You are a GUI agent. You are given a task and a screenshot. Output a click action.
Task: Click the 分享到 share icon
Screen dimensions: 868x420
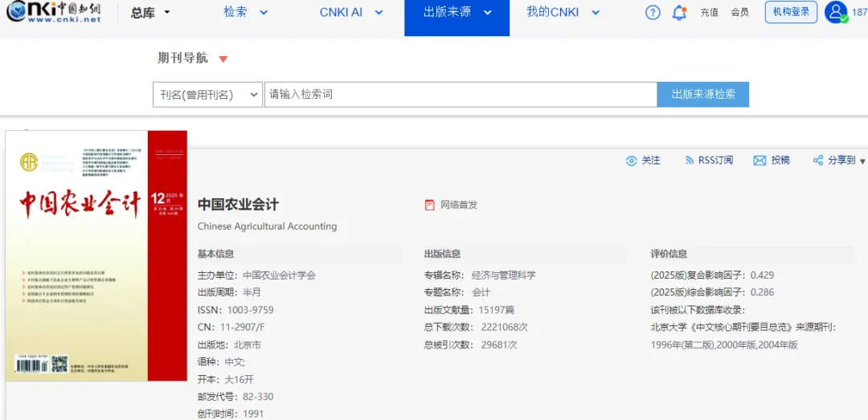pos(817,161)
